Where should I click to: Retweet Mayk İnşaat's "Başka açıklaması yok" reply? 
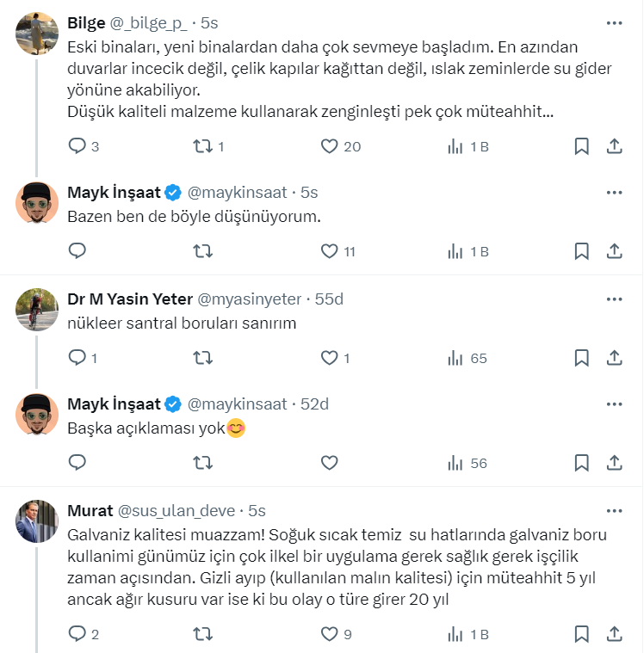202,463
